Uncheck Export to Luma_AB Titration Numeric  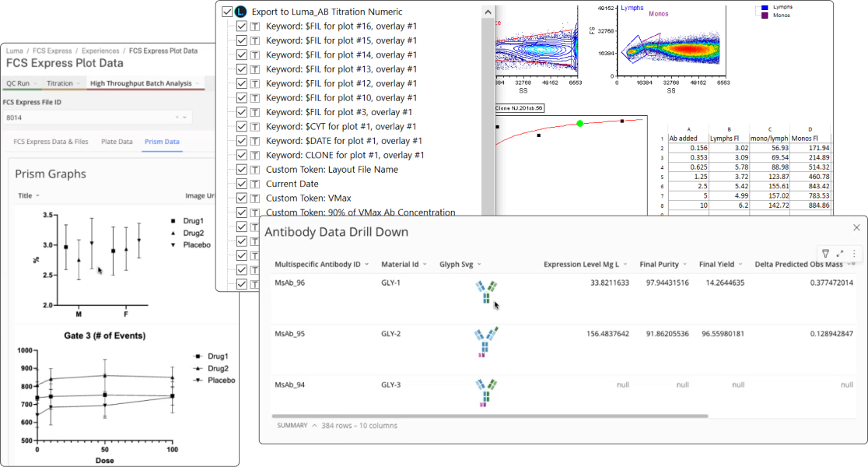click(227, 12)
